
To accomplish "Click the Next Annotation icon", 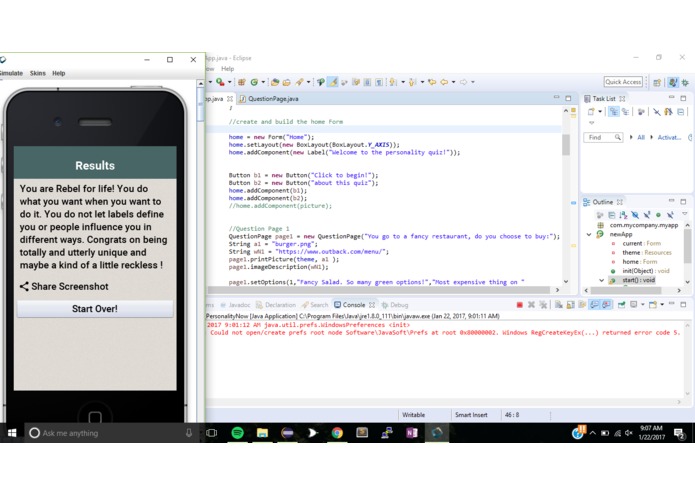I will tap(393, 82).
